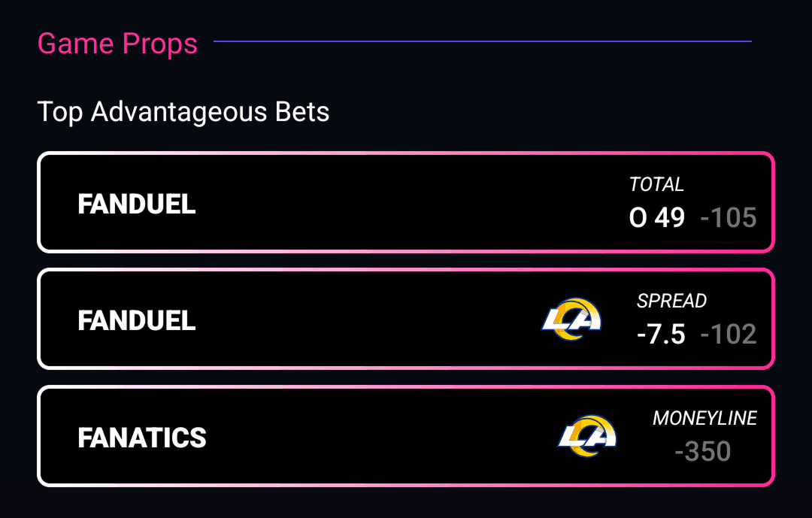The width and height of the screenshot is (812, 518).
Task: Click the Rams logo in the spread bet
Action: [x=571, y=319]
